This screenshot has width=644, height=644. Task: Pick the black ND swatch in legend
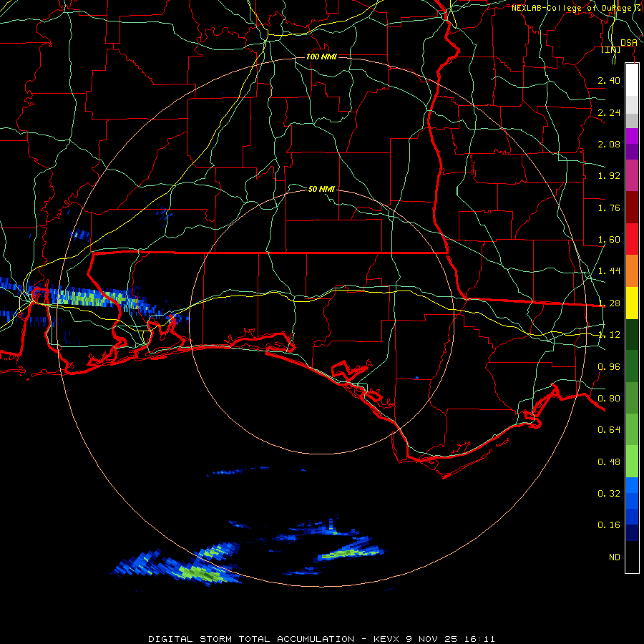point(632,557)
